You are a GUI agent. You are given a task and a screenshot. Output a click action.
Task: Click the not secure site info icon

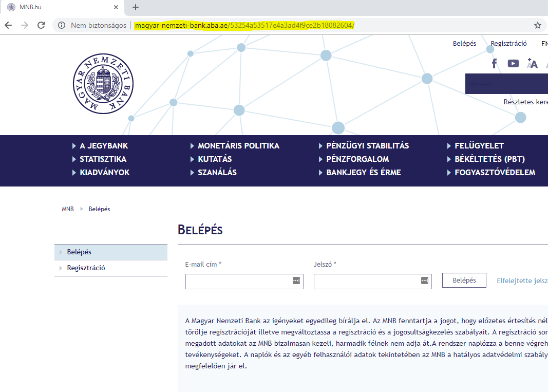(62, 25)
